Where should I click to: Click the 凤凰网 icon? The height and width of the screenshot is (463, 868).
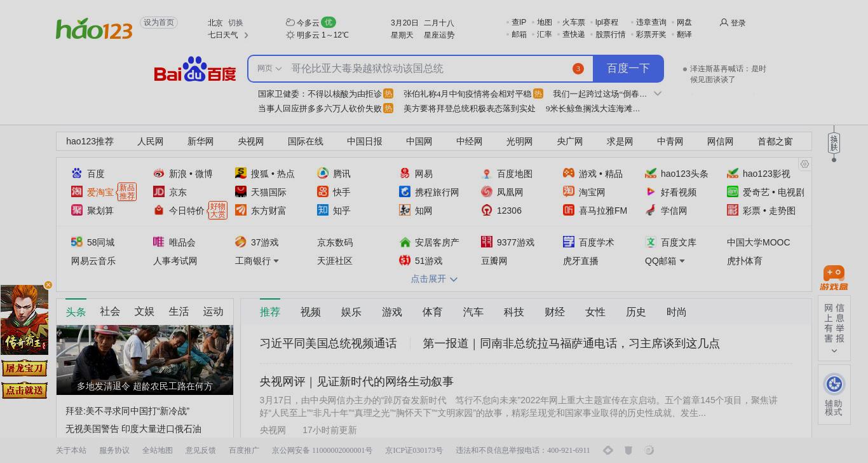[x=487, y=191]
